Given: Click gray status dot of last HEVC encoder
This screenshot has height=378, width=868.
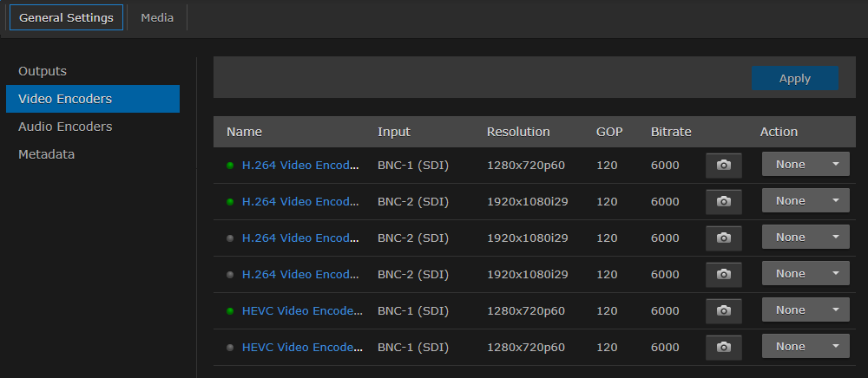Looking at the screenshot, I should pos(230,347).
